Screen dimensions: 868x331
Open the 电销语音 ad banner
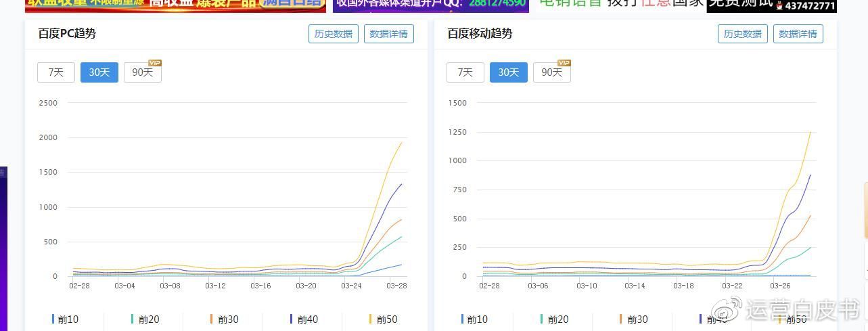pos(688,5)
